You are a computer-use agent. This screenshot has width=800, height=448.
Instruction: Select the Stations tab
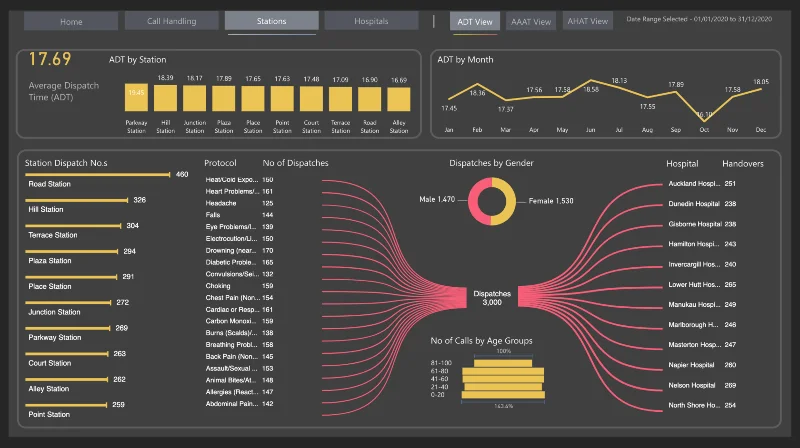coord(271,21)
